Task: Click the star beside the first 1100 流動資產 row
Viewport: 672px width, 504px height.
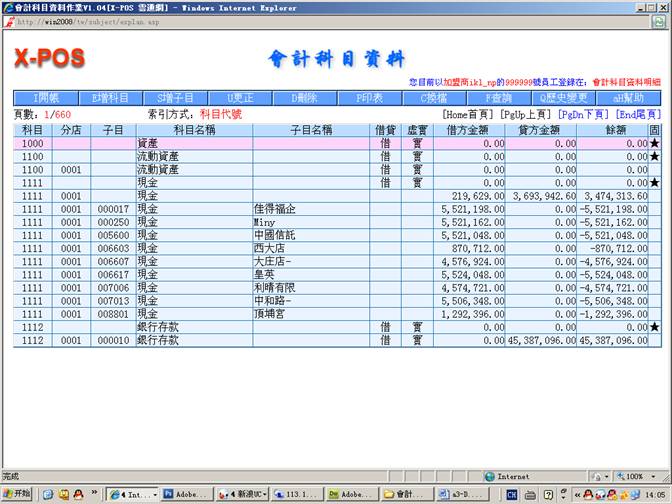Action: 654,157
